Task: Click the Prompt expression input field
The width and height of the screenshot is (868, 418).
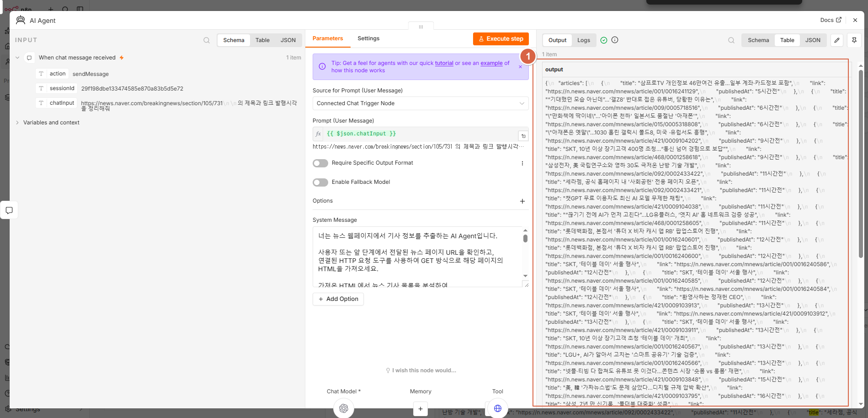Action: (421, 134)
